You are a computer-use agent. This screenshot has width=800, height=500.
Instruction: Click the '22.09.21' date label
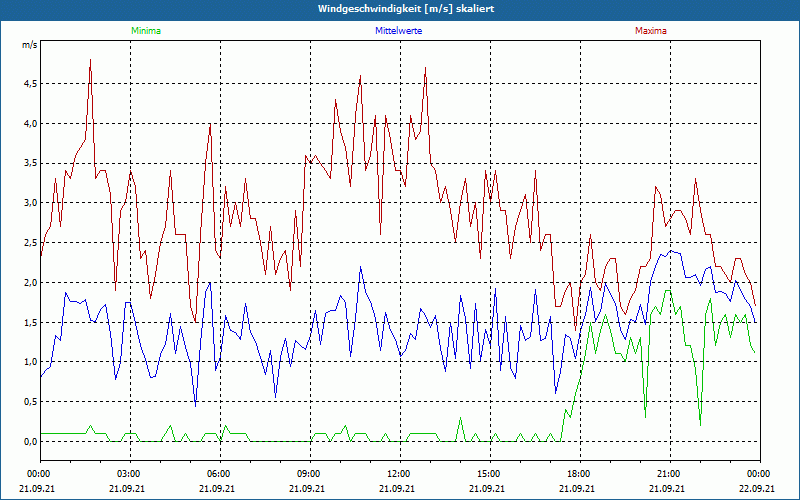(x=757, y=488)
